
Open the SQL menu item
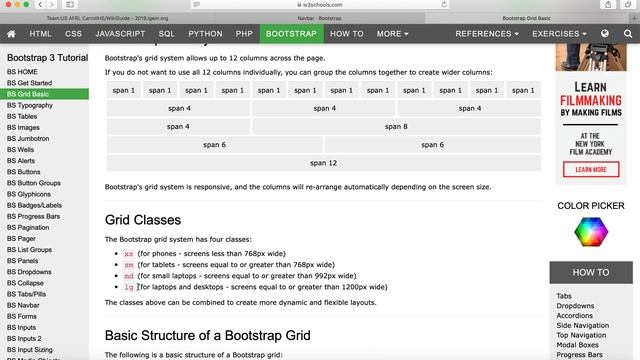click(167, 34)
